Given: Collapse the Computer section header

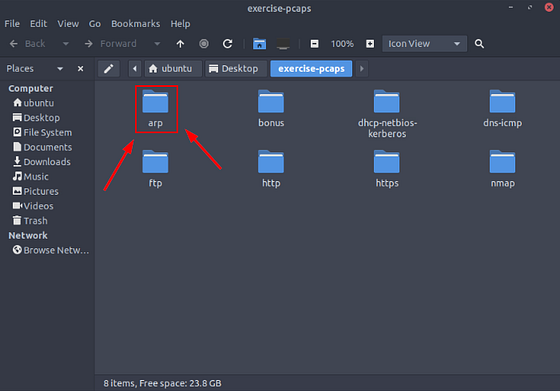Looking at the screenshot, I should pyautogui.click(x=31, y=89).
